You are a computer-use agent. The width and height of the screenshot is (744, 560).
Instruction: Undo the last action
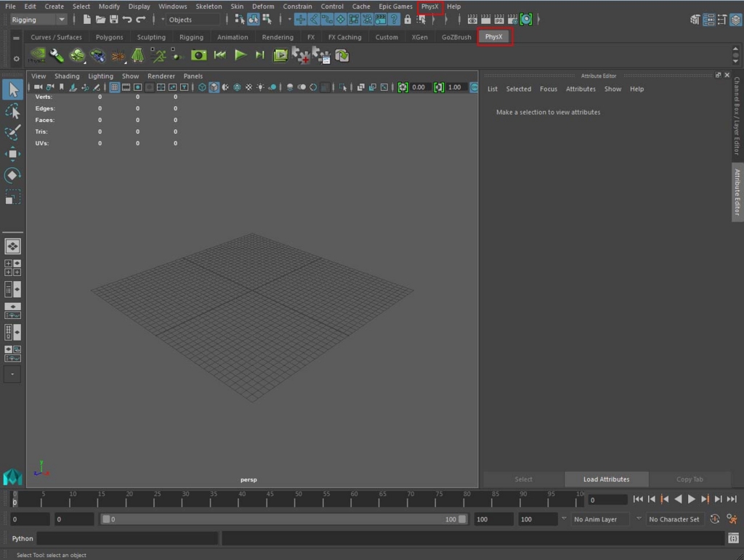click(x=126, y=20)
